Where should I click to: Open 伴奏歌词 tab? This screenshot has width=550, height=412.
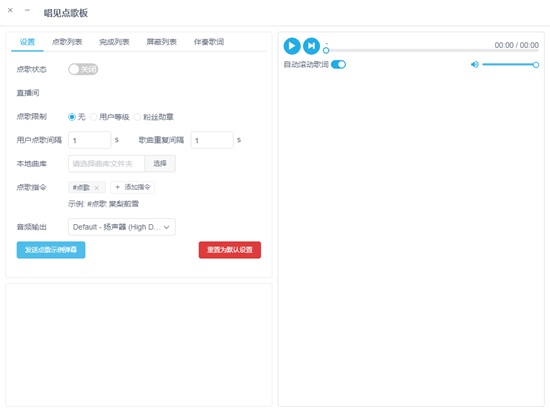tap(209, 42)
